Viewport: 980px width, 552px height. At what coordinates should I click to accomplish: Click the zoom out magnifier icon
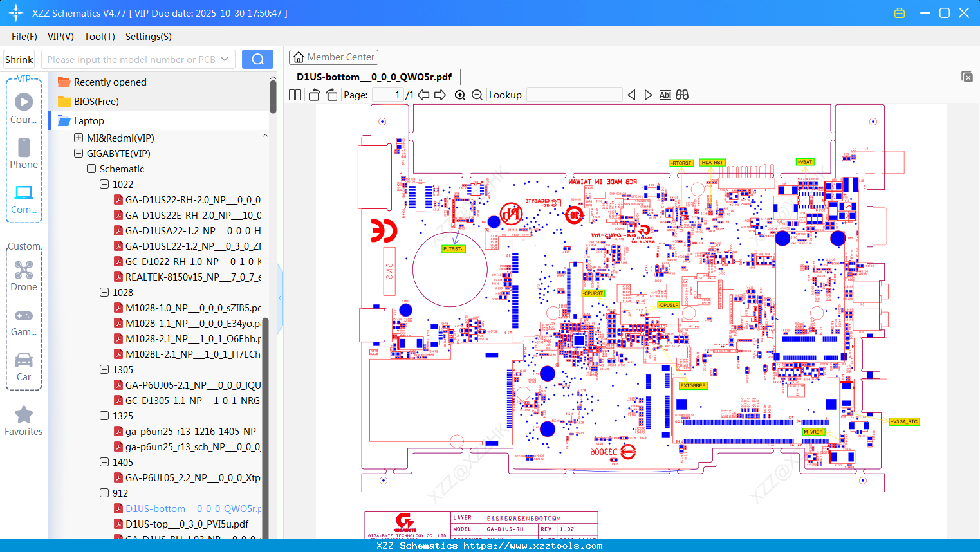click(x=477, y=95)
